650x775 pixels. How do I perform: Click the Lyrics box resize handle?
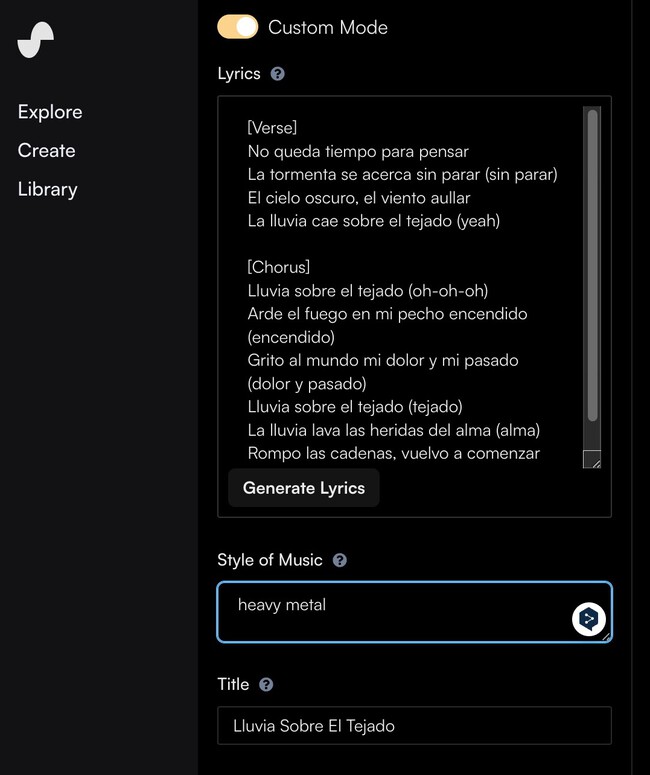coord(592,459)
